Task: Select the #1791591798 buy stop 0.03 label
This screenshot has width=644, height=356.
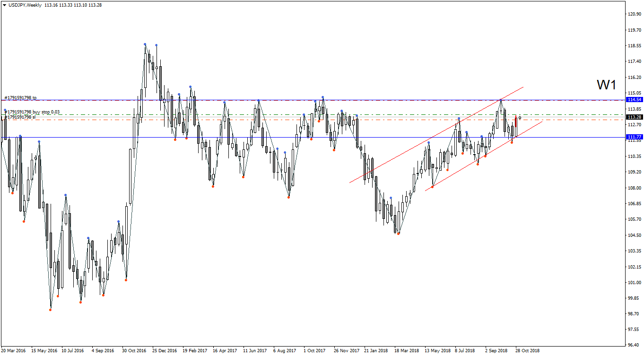Action: 32,112
